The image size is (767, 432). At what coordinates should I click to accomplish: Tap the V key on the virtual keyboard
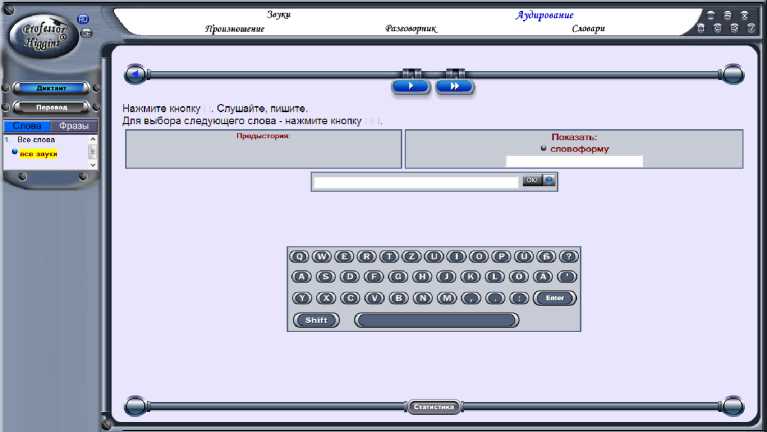point(374,298)
